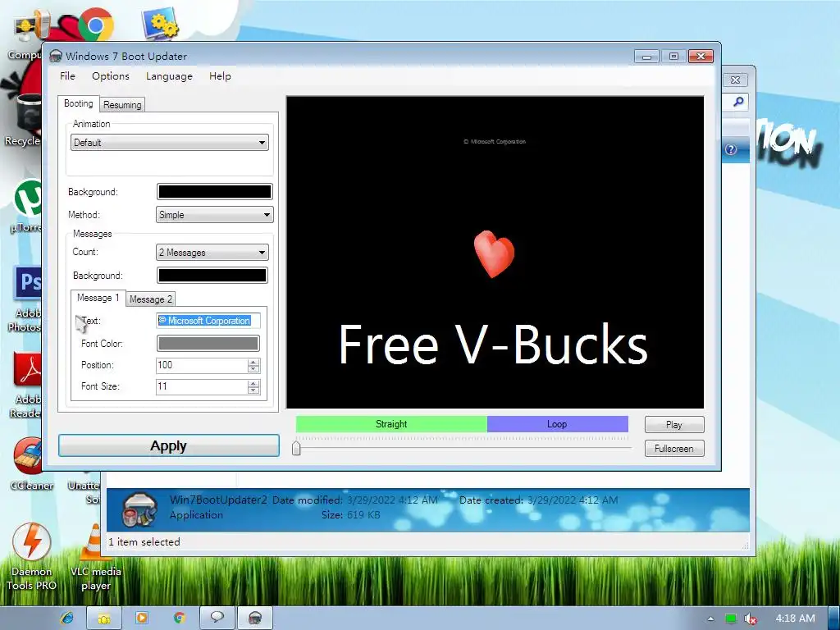Pick the gray Font Color swatch
The height and width of the screenshot is (630, 840).
pyautogui.click(x=208, y=344)
